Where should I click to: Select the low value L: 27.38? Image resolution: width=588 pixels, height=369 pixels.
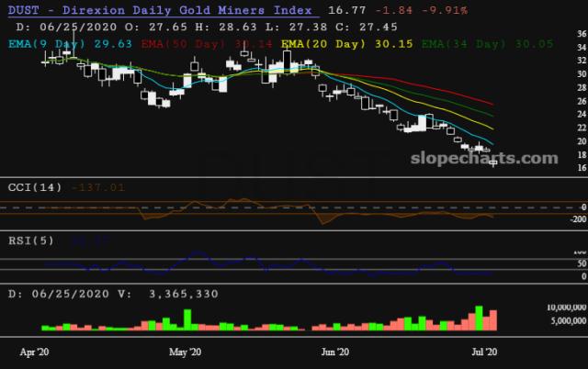click(x=296, y=27)
